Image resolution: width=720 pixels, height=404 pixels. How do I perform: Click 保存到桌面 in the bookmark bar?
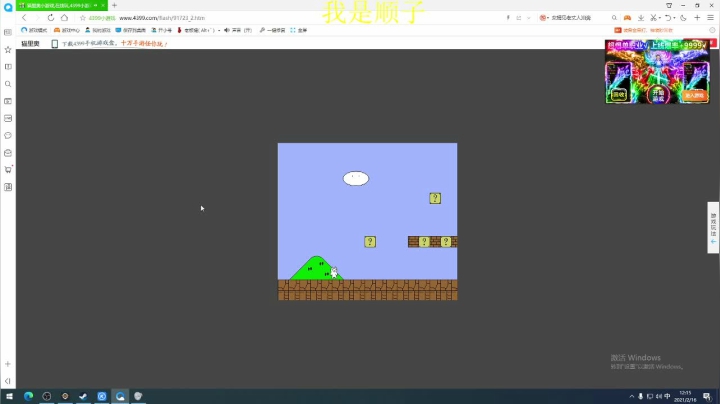click(x=130, y=30)
